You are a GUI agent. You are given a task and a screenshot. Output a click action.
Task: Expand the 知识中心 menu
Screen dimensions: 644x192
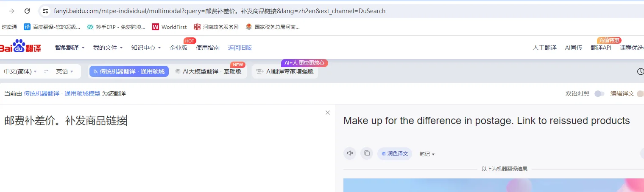pos(146,48)
